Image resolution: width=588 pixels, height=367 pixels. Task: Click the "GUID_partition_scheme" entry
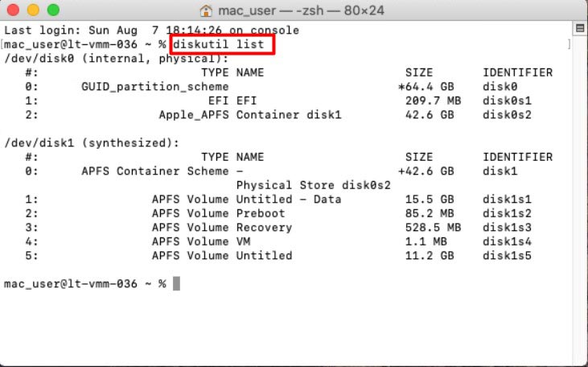[x=155, y=87]
